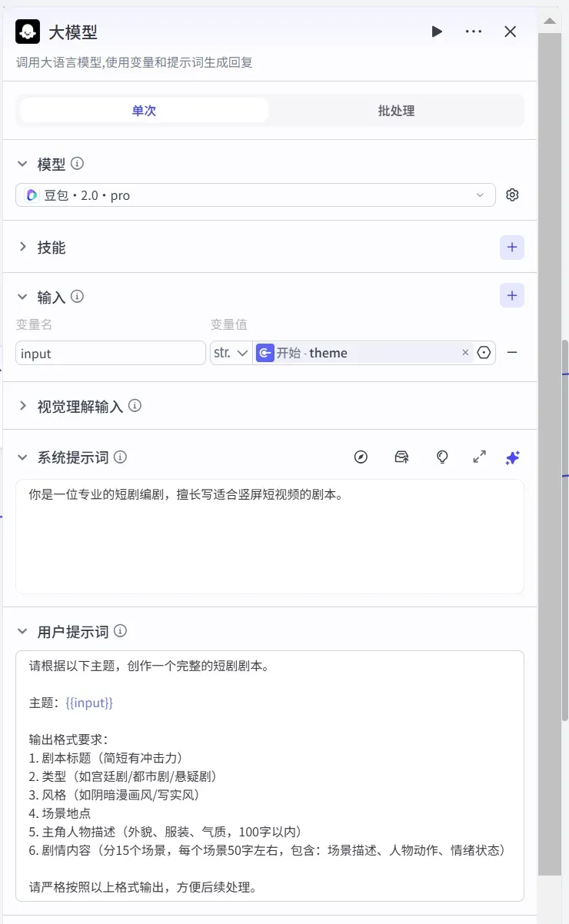Click into the 系统提示词 text area
This screenshot has height=924, width=569.
[x=270, y=537]
